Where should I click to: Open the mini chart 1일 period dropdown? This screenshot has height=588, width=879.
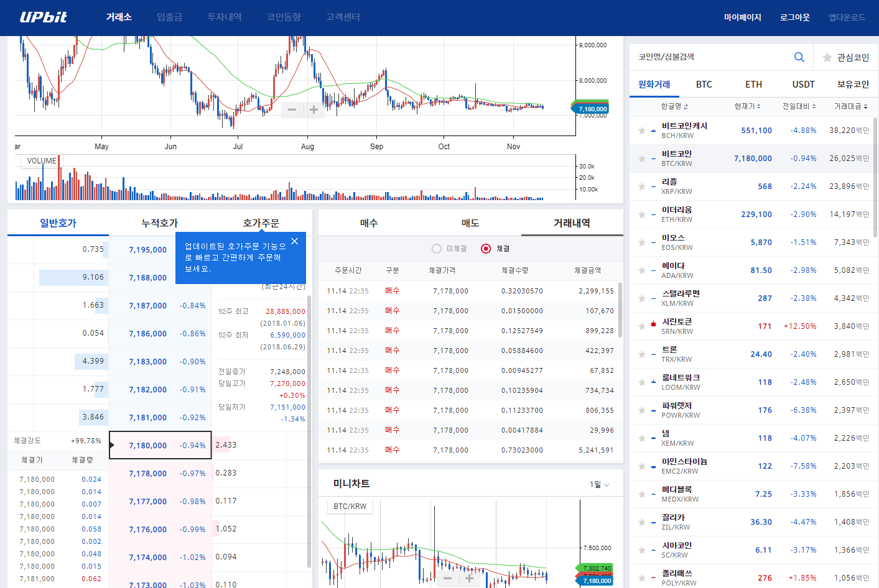(600, 485)
